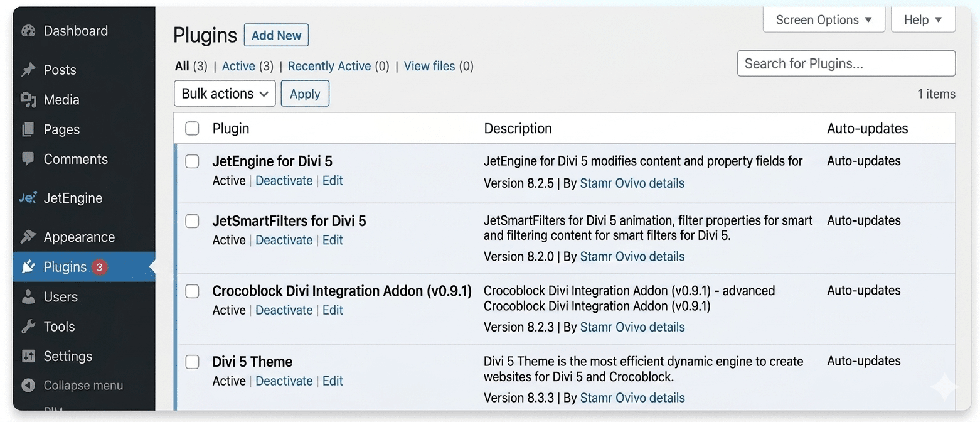Click the Settings sliders icon

28,356
